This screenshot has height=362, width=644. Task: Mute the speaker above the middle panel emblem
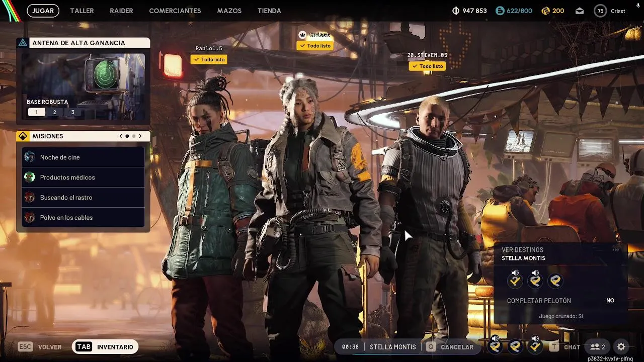tap(535, 273)
